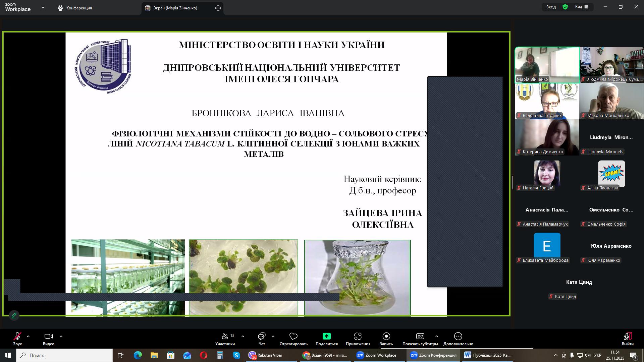This screenshot has height=362, width=644.
Task: Toggle Show captions CC button
Action: point(420,336)
